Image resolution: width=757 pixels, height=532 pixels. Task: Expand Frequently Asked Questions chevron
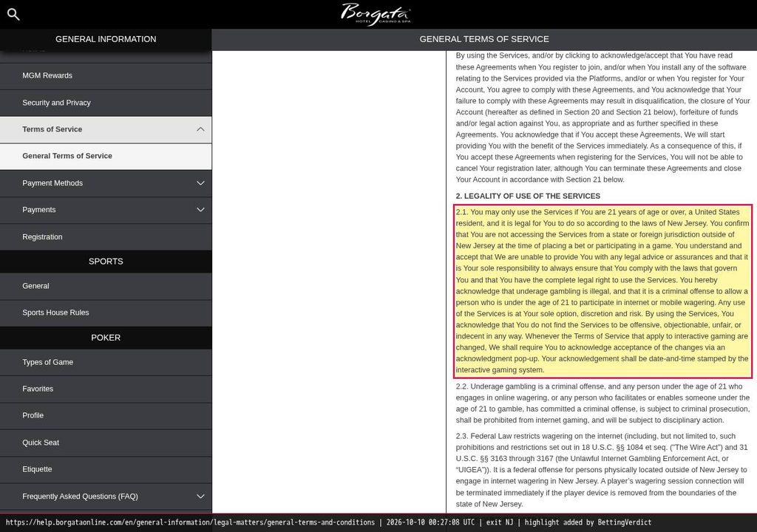tap(200, 497)
